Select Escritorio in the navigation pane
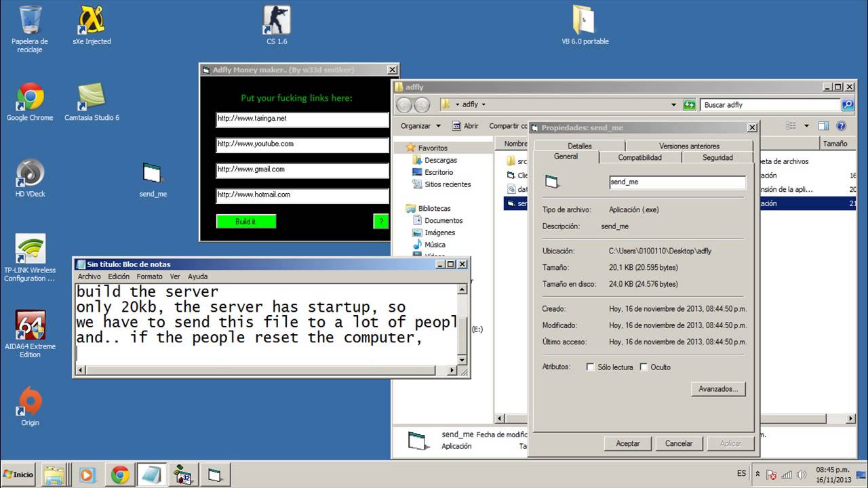868x488 pixels. [439, 172]
